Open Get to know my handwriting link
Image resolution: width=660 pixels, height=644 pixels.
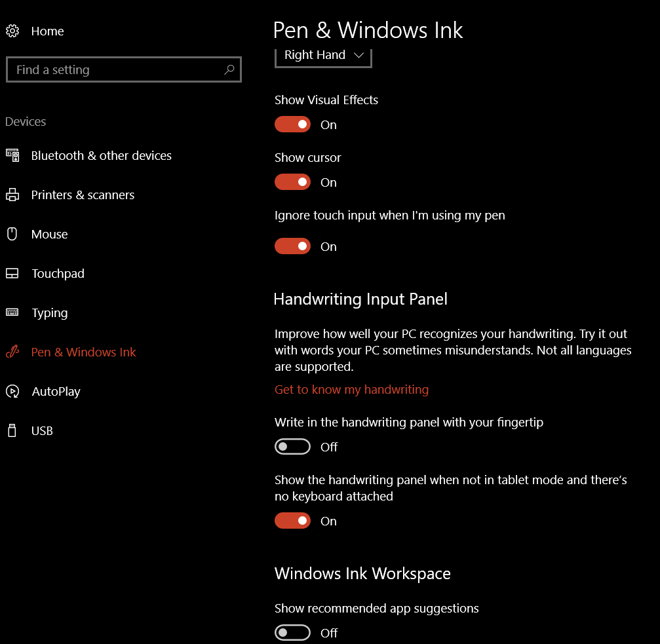(351, 390)
